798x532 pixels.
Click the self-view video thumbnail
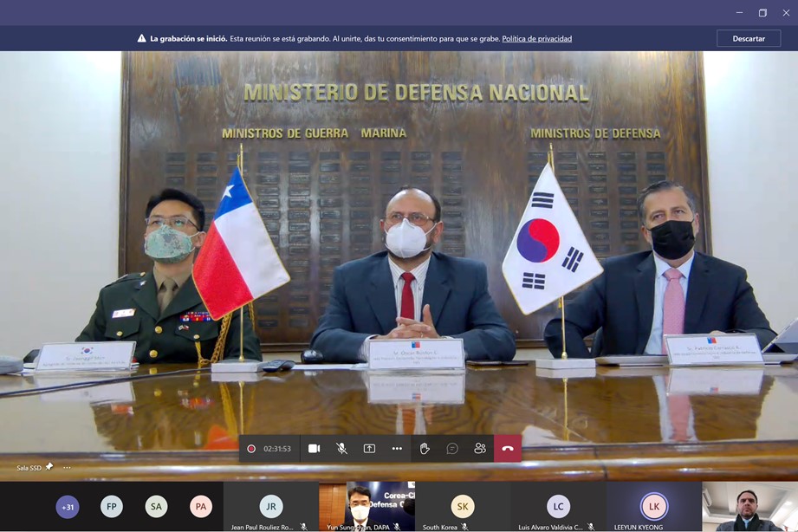750,507
